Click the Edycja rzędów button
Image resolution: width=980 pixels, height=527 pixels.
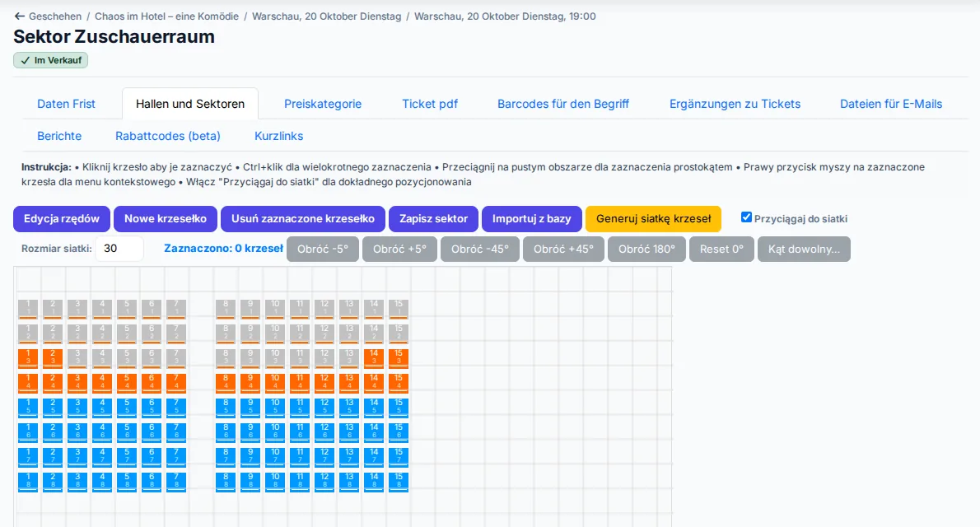[62, 219]
